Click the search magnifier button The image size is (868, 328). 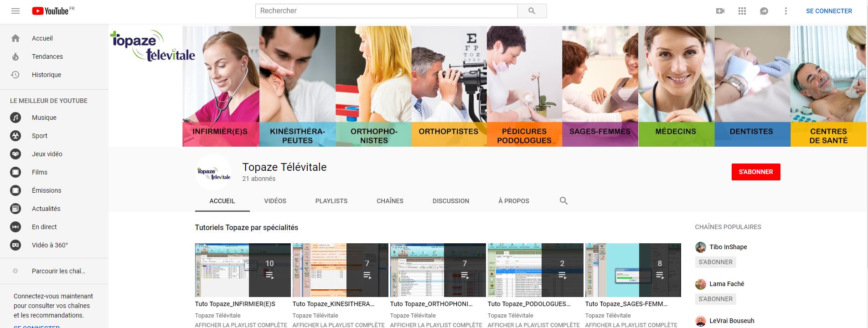532,11
